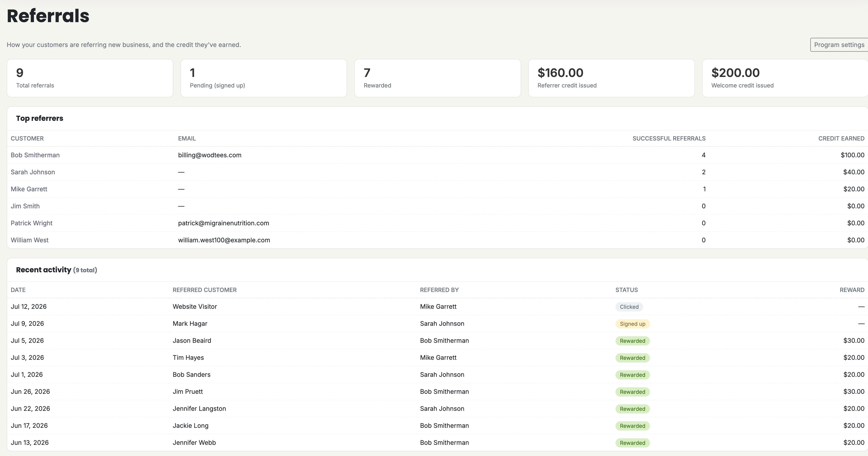Click the Jim Pruett referred customer
Image resolution: width=868 pixels, height=456 pixels.
pos(188,392)
